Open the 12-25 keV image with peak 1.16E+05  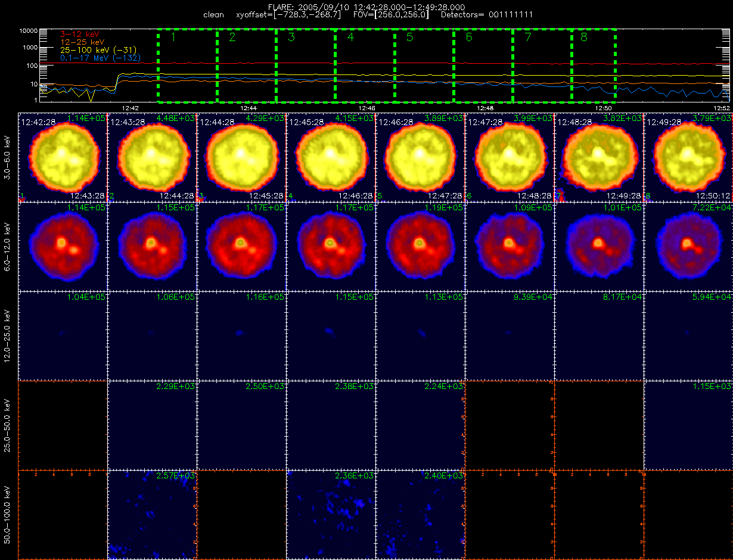[241, 336]
